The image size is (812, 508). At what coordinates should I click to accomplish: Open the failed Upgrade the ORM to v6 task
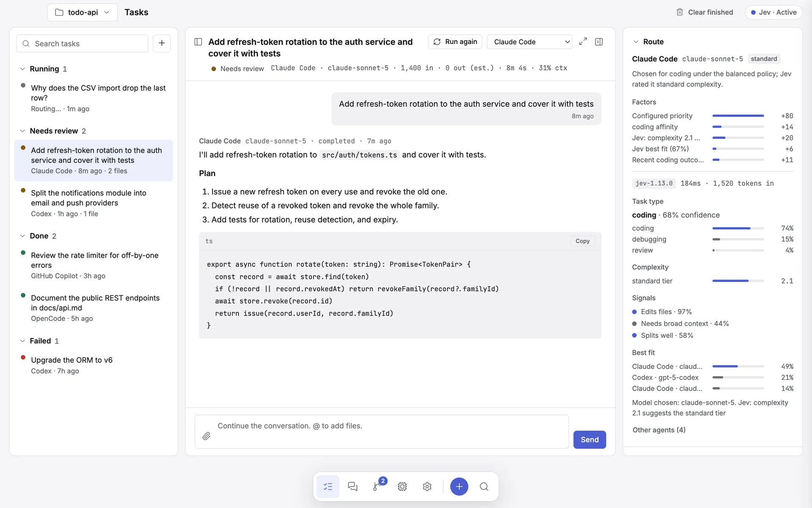(93, 365)
